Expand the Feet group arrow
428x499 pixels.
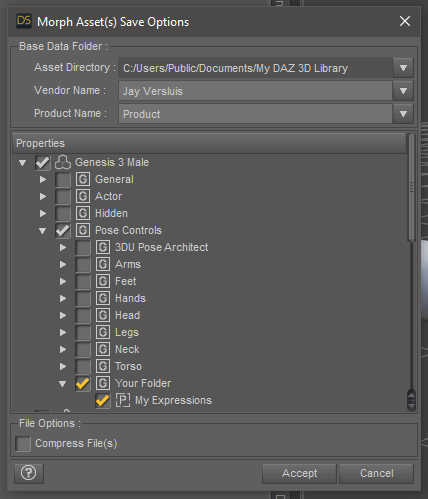pos(63,281)
